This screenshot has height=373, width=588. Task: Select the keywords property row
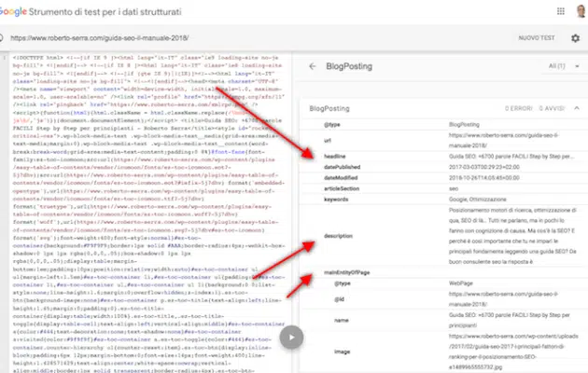(x=443, y=200)
